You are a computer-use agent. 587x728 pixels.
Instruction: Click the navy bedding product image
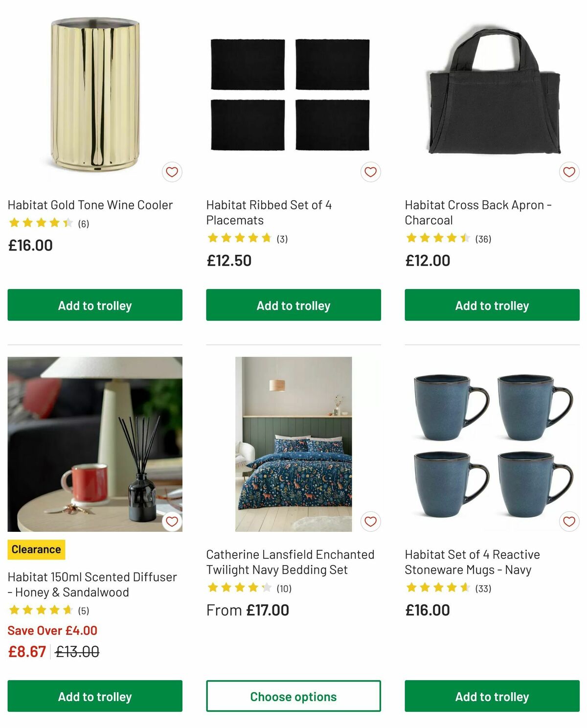coord(294,445)
